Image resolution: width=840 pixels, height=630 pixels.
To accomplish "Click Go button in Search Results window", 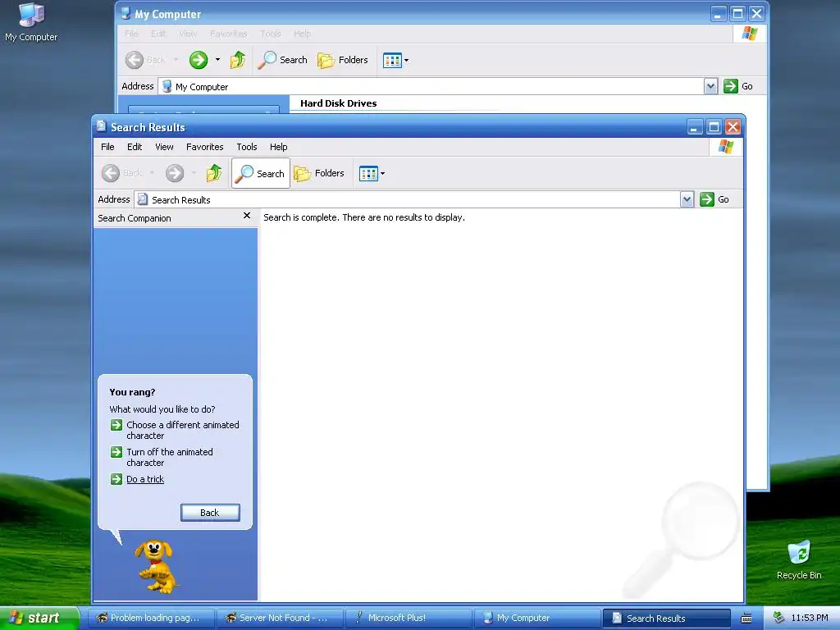I will tap(714, 199).
